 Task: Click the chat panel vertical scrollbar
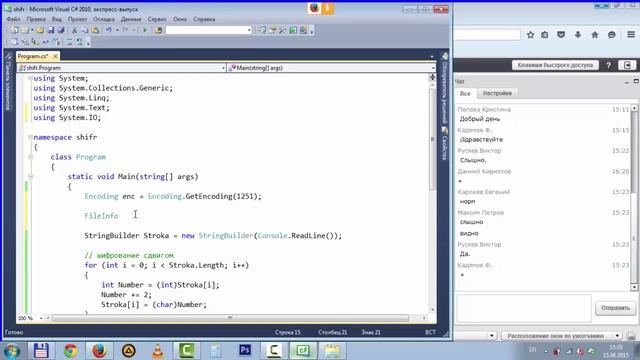634,198
